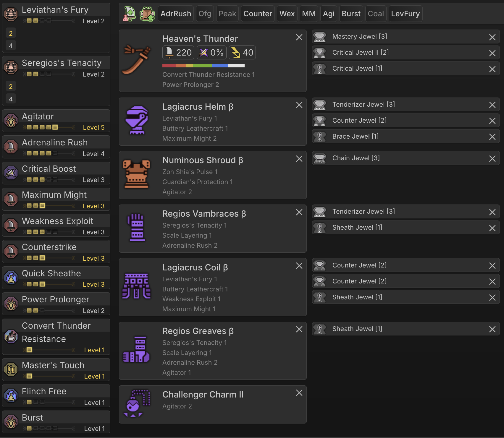504x438 pixels.
Task: Click the Convert Thunder Resistance skill icon
Action: (x=11, y=337)
